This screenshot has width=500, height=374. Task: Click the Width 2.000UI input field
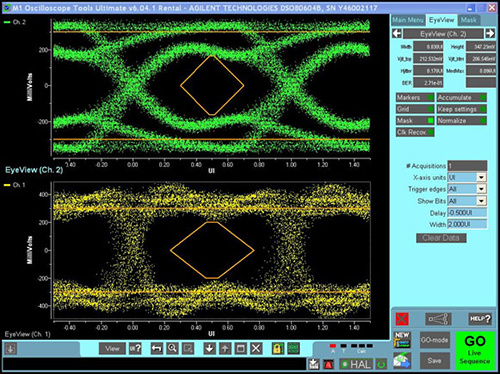[467, 224]
